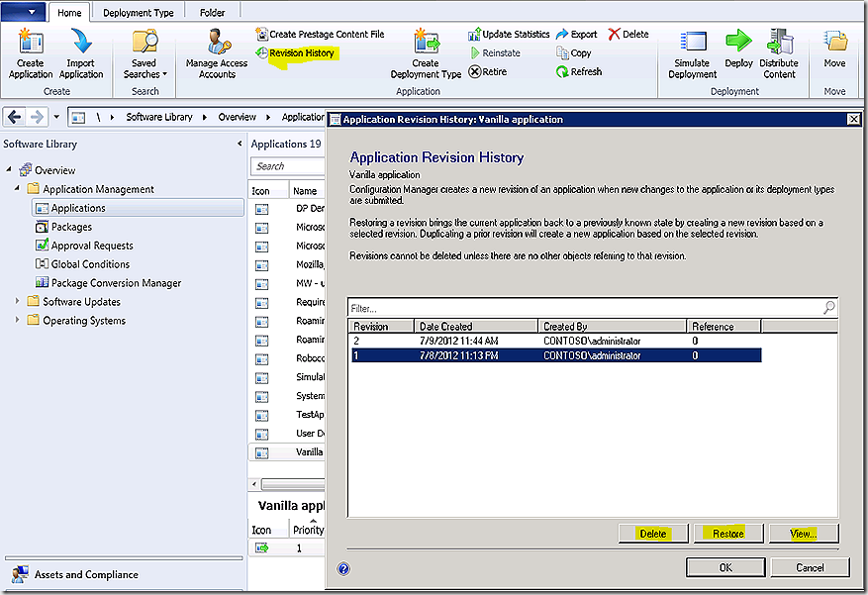Sort by Date Created column header
The height and width of the screenshot is (595, 868).
476,327
